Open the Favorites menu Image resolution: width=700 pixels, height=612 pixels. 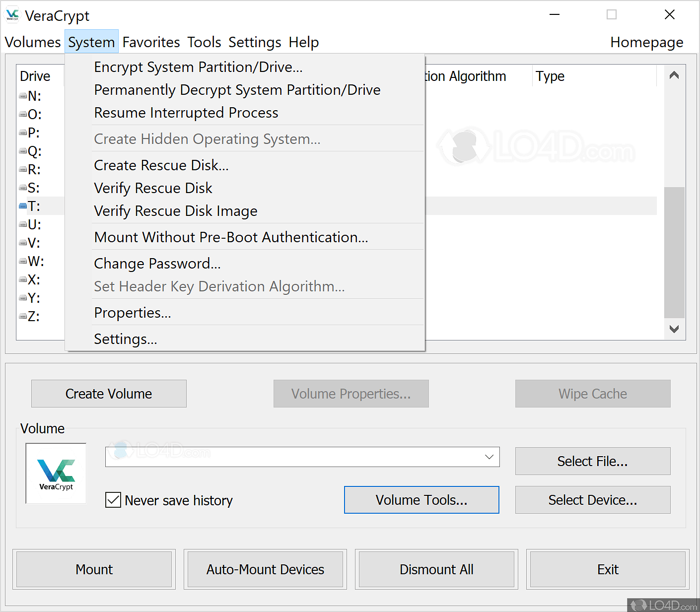tap(151, 42)
